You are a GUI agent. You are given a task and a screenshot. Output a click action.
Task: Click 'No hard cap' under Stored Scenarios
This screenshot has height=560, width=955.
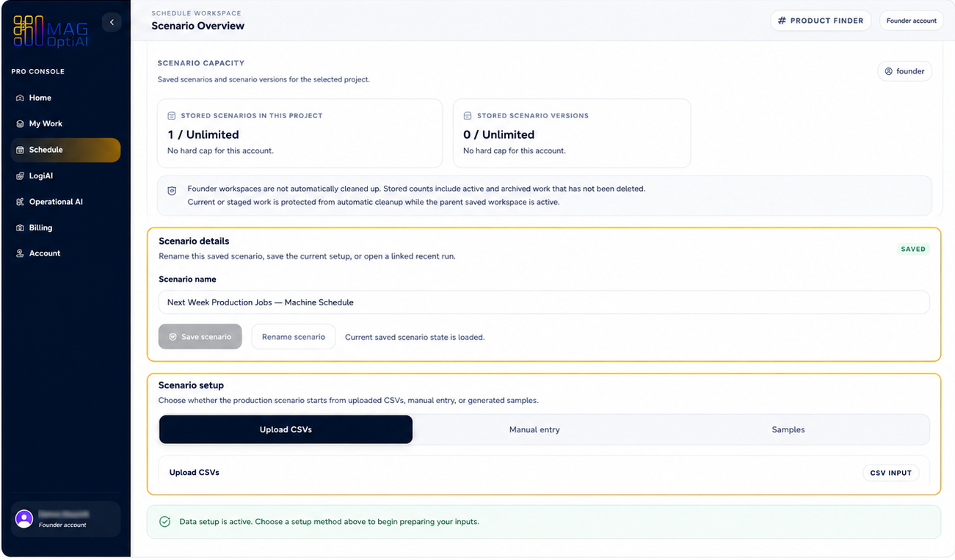tap(220, 151)
